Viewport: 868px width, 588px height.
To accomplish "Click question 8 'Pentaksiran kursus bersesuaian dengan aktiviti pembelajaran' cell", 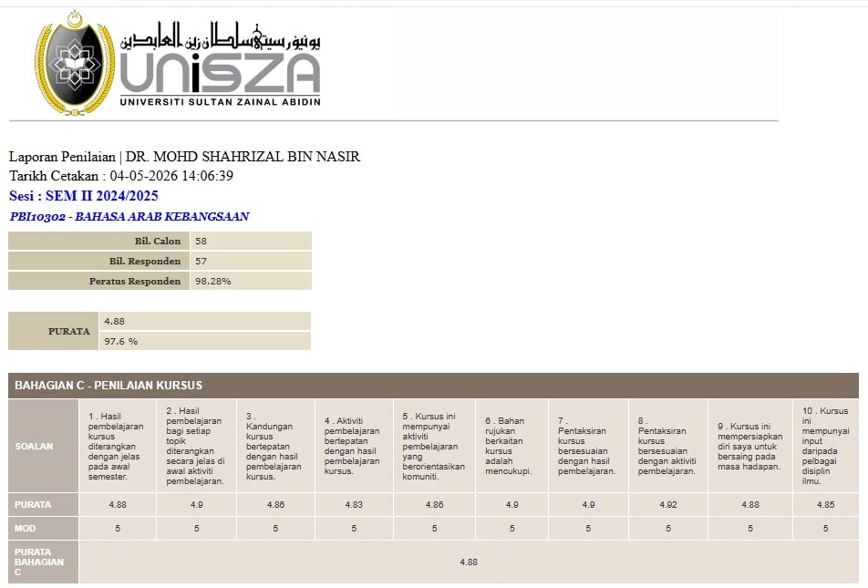I will pyautogui.click(x=668, y=447).
